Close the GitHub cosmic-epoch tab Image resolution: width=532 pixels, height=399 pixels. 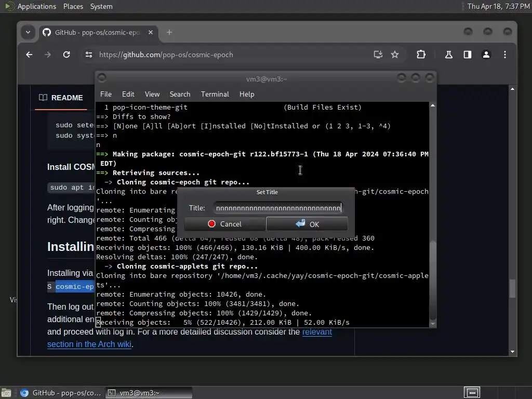151,32
